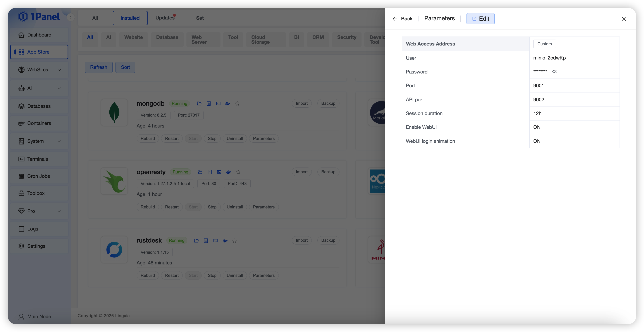The image size is (644, 332).
Task: Collapse sidebar with the chevron button
Action: pyautogui.click(x=71, y=17)
